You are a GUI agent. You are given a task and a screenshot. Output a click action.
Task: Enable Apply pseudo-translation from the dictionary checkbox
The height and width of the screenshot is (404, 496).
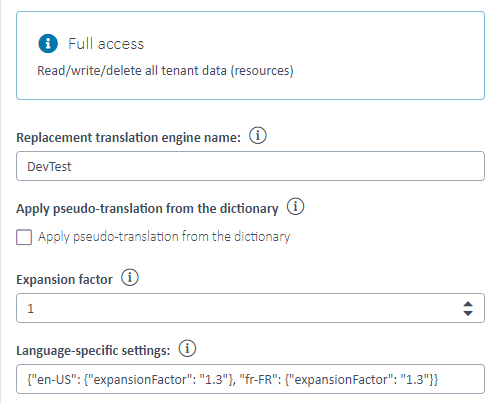[x=24, y=237]
